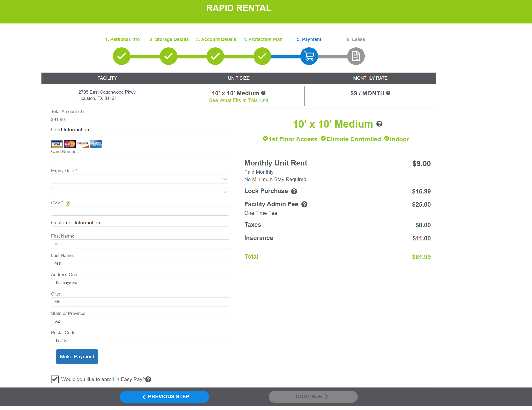This screenshot has height=410, width=532.
Task: Click the Payment shopping cart step icon
Action: tap(309, 56)
